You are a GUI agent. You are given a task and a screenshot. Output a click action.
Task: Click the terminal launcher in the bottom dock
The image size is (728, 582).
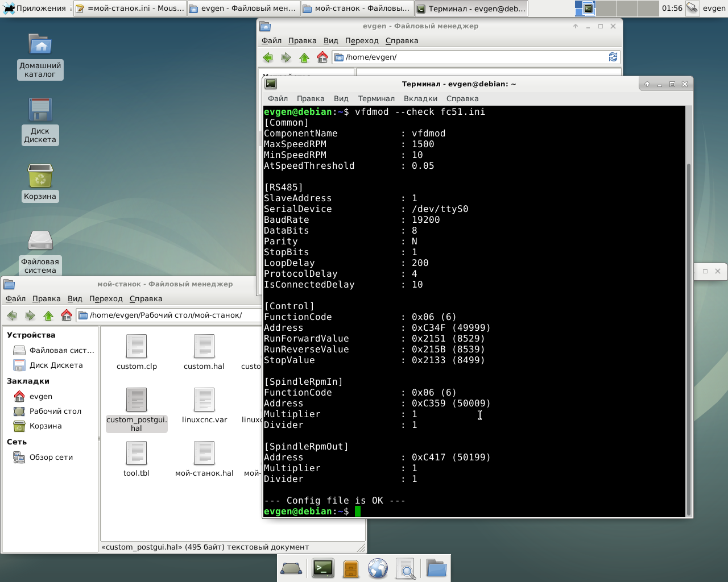click(323, 568)
